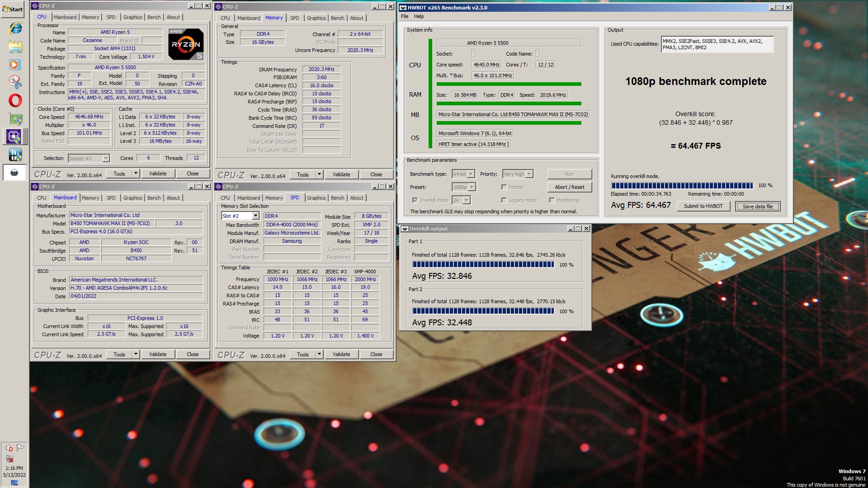The height and width of the screenshot is (488, 868).
Task: Click Save data file button
Action: tap(758, 206)
